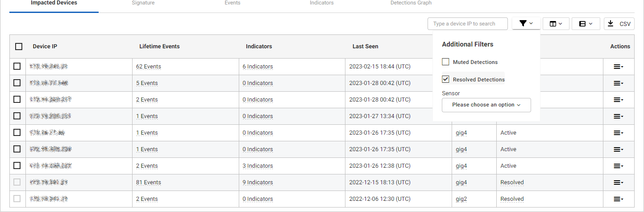Focus the device IP search field

pos(467,24)
